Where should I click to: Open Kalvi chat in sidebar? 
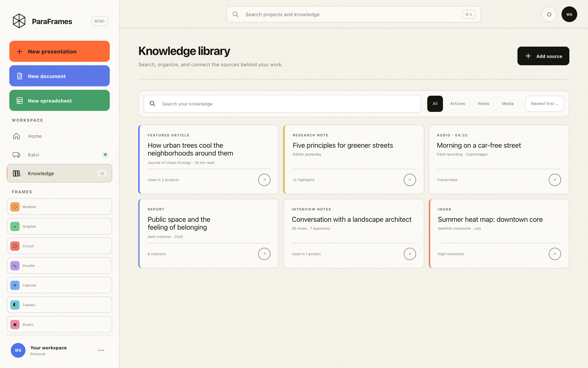pos(60,155)
